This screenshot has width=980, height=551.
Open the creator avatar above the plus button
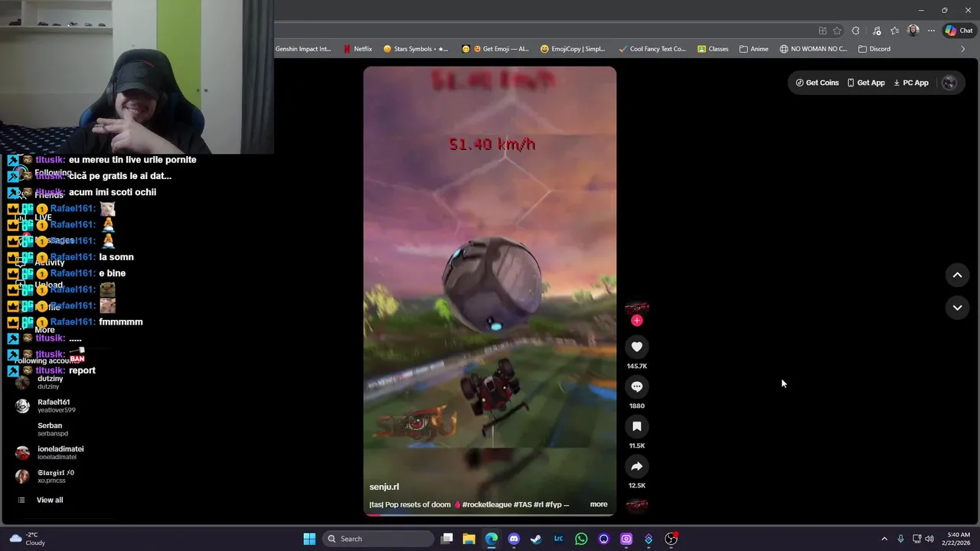point(636,308)
